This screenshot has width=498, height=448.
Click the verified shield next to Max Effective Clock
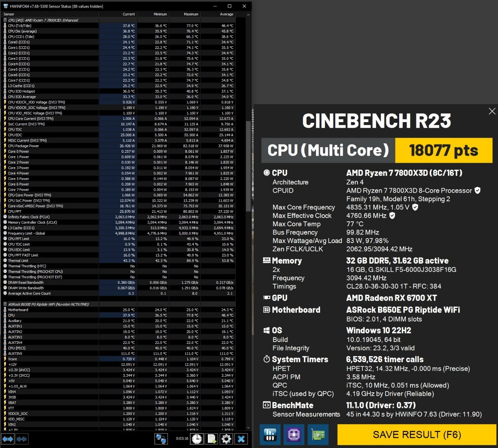[x=392, y=215]
